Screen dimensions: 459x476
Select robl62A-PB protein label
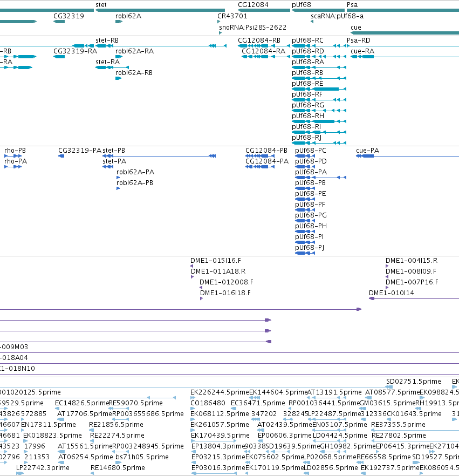click(135, 183)
